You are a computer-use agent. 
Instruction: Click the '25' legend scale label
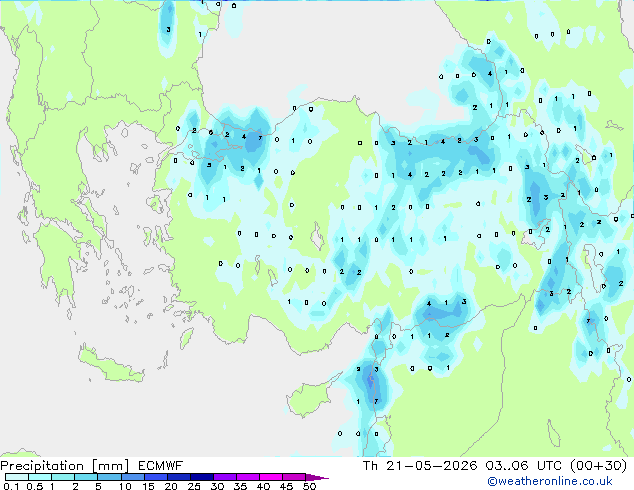point(194,486)
